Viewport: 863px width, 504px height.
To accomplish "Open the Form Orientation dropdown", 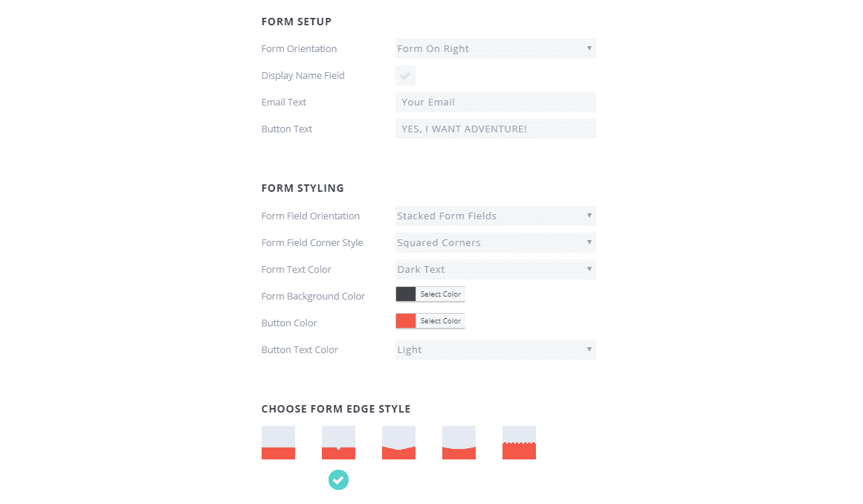I will pyautogui.click(x=495, y=49).
